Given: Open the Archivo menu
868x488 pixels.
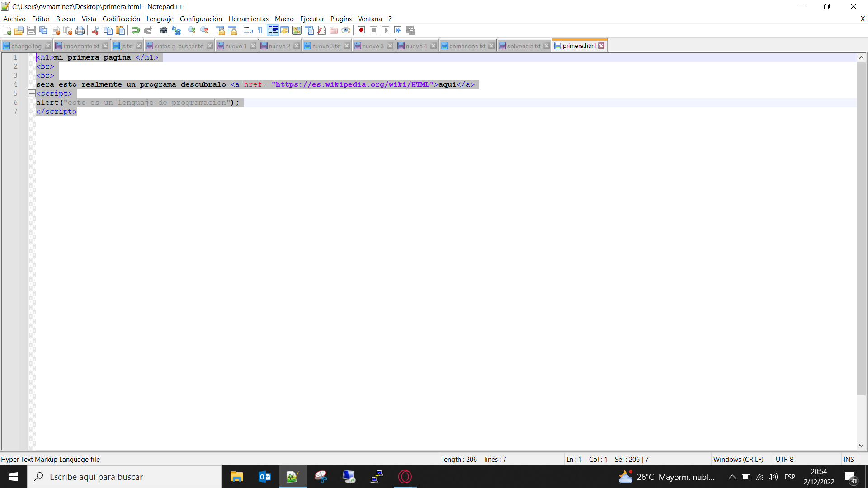Looking at the screenshot, I should tap(14, 19).
